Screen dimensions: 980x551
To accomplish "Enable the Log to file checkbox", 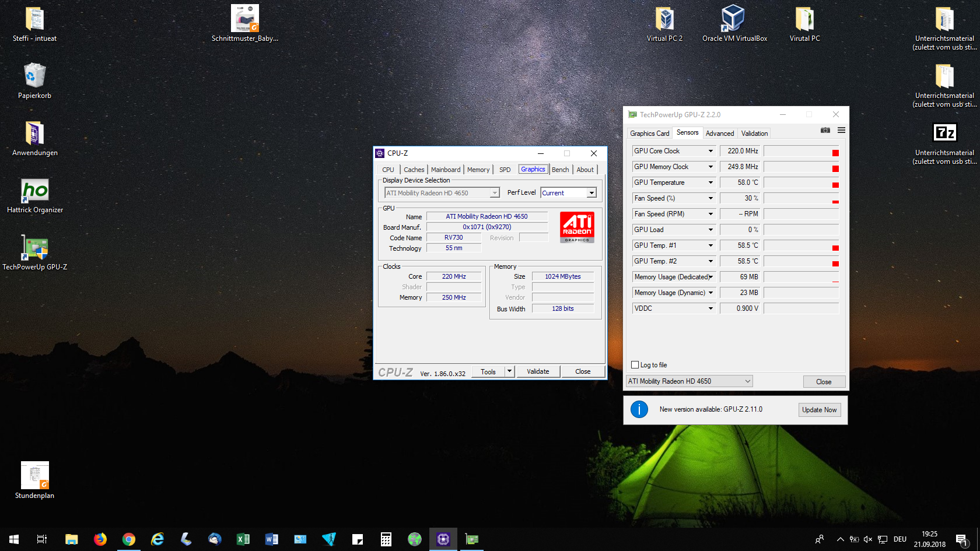I will pos(635,365).
